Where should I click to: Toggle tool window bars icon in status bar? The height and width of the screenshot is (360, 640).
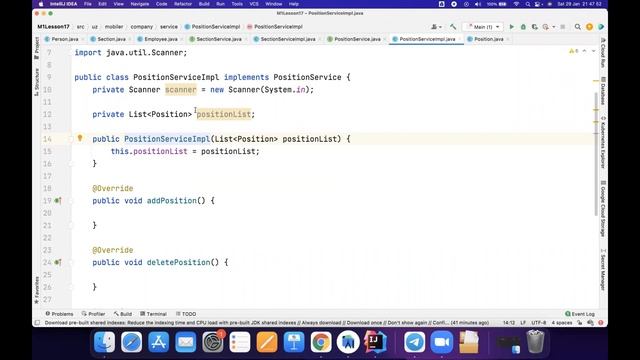pyautogui.click(x=37, y=323)
